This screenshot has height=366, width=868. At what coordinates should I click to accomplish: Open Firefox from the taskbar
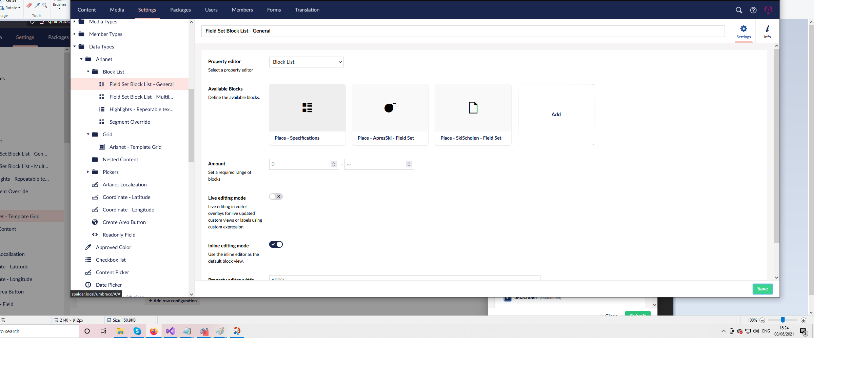point(154,331)
